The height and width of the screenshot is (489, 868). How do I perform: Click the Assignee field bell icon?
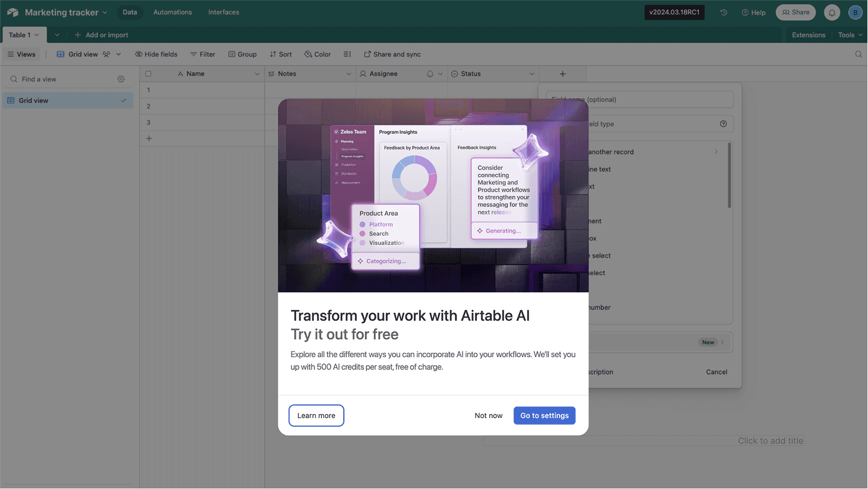[x=429, y=74]
